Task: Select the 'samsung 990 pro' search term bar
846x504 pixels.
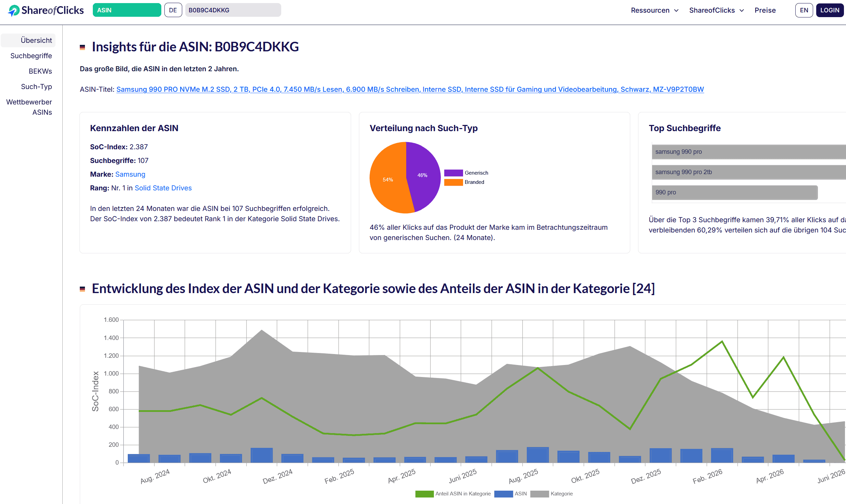Action: 749,152
